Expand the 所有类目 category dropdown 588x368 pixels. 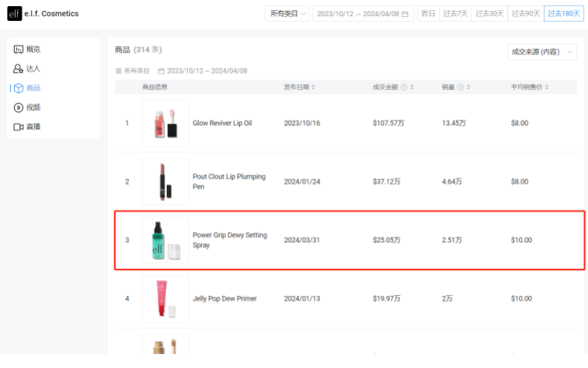287,14
